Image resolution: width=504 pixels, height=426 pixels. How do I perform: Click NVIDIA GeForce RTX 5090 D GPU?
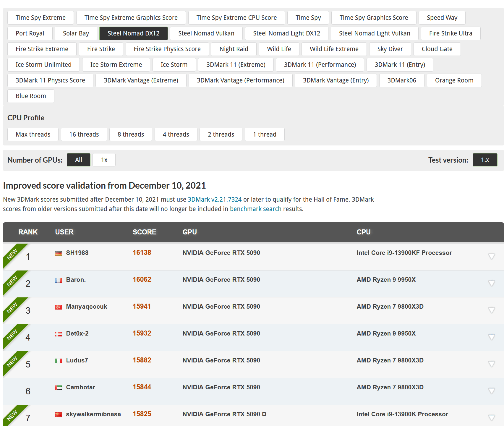(224, 414)
